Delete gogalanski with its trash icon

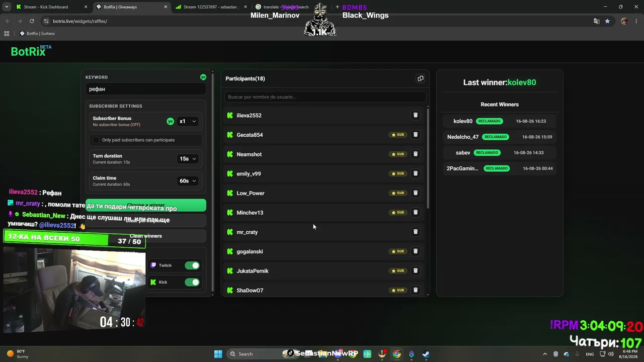(416, 251)
